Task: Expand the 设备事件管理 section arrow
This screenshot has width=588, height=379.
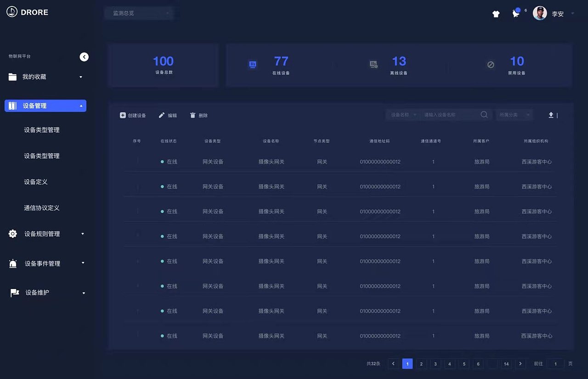Action: 83,263
